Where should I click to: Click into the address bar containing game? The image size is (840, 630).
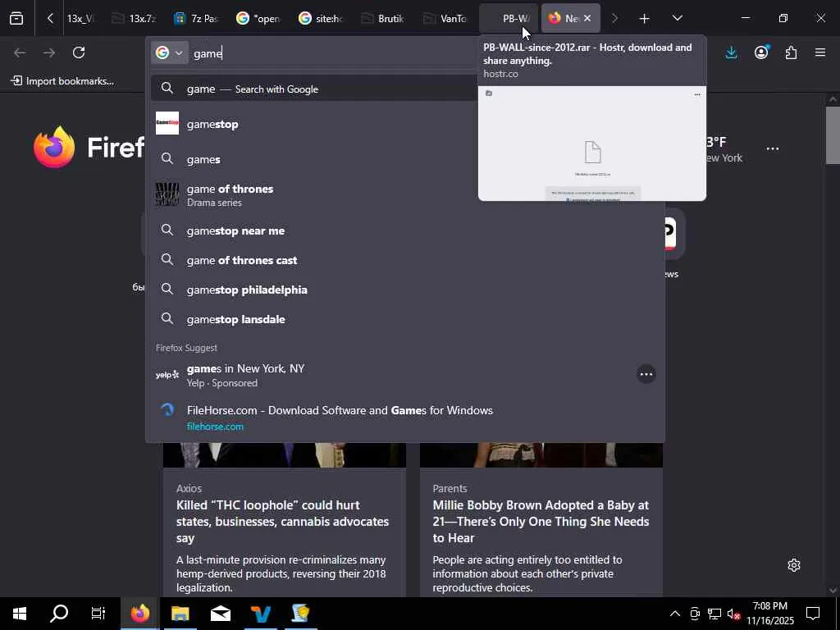pos(332,53)
